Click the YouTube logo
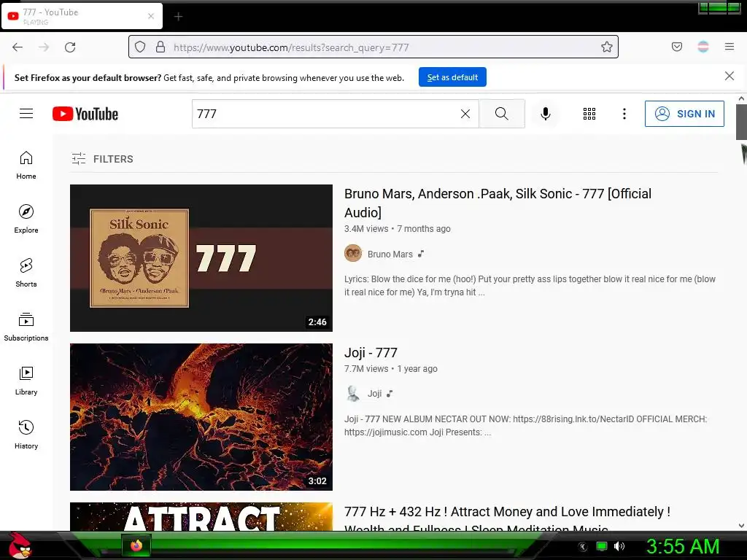This screenshot has height=560, width=747. [x=85, y=114]
